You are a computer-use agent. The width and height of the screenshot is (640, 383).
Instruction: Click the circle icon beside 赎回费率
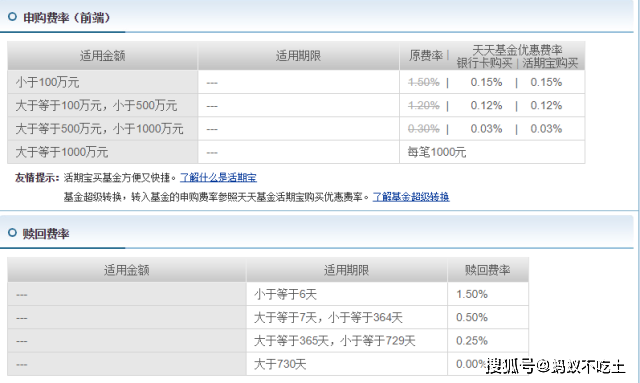point(12,233)
